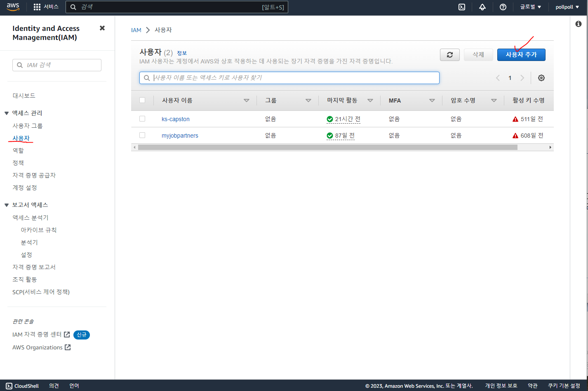Collapse the 액세스 관리 section
Screen dimensions: 588x391
pyautogui.click(x=7, y=113)
